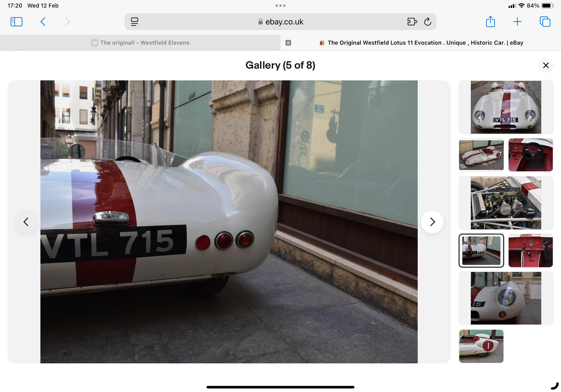This screenshot has height=392, width=561.
Task: Select The Original Westfield Lotus 11 eBay tab
Action: (x=425, y=43)
